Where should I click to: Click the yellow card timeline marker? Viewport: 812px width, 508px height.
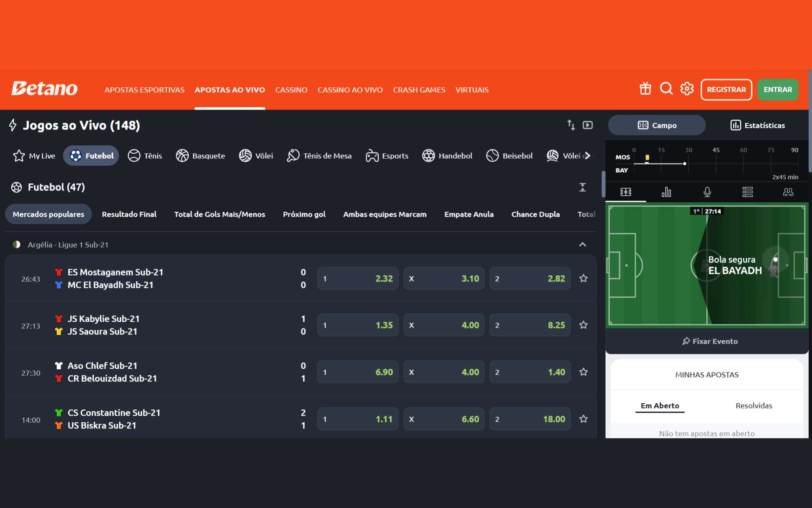point(647,157)
